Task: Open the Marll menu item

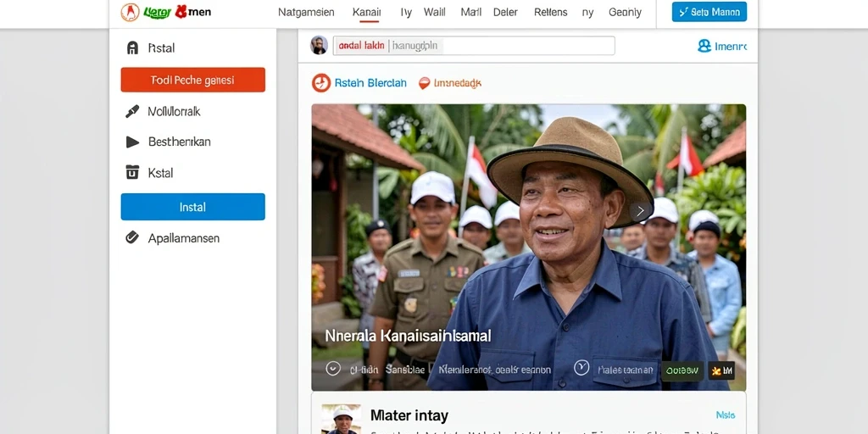Action: click(471, 12)
